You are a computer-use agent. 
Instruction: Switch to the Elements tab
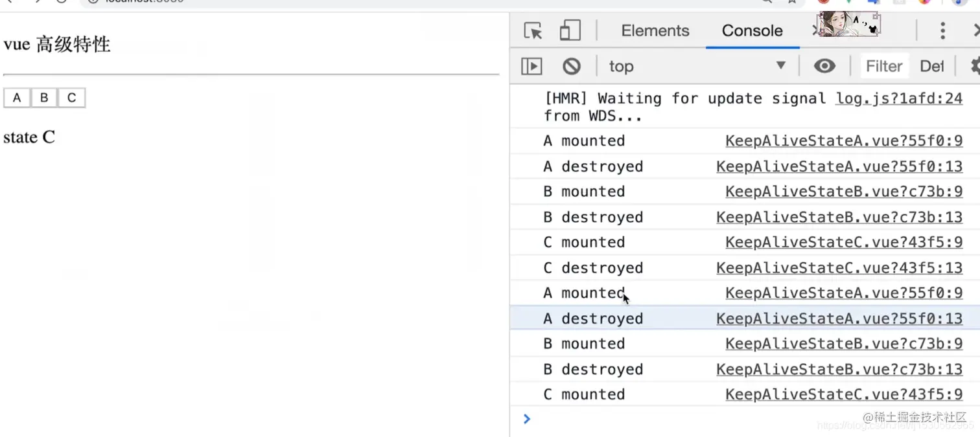coord(655,30)
